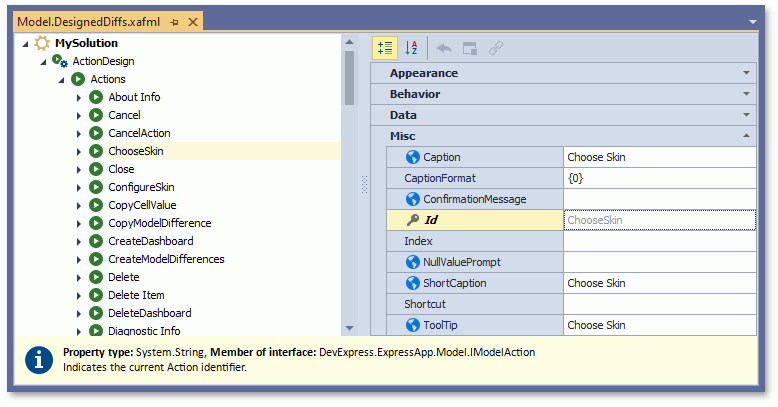Open the document tab list dropdown

click(x=753, y=22)
